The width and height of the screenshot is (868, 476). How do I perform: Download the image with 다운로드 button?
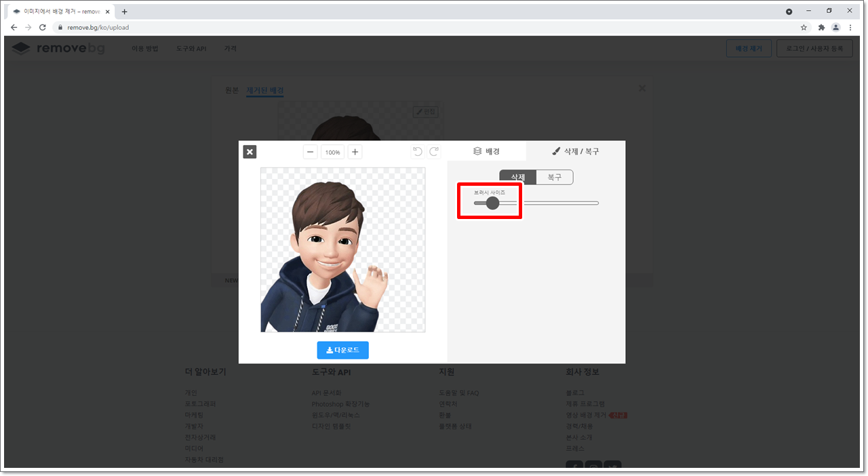pyautogui.click(x=343, y=351)
